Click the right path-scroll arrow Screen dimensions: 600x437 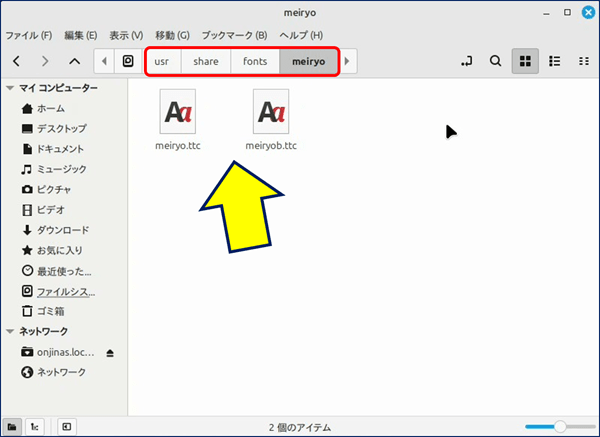point(347,61)
